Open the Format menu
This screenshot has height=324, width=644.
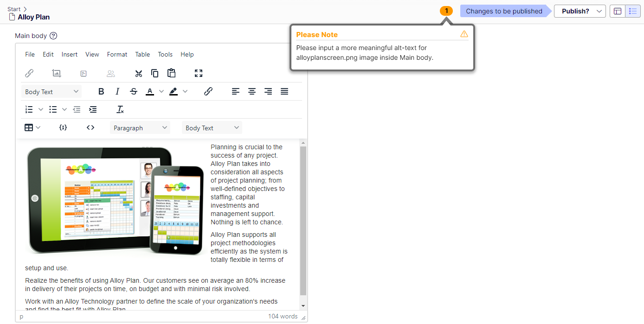117,54
